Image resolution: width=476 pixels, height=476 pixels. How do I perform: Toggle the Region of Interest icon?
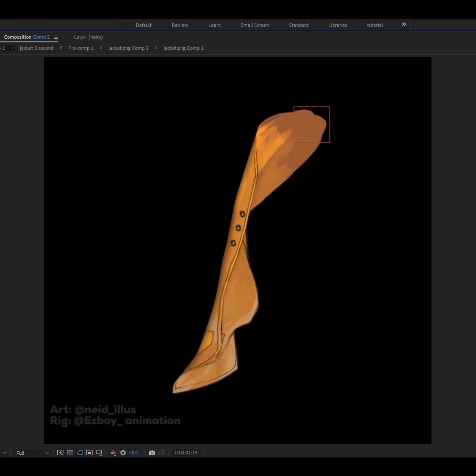[x=89, y=453]
